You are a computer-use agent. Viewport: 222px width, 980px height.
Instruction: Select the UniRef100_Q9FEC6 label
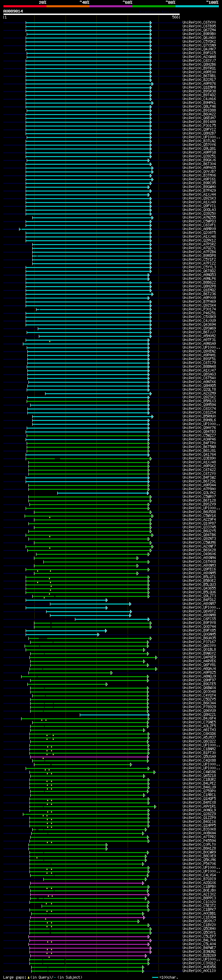point(199,569)
